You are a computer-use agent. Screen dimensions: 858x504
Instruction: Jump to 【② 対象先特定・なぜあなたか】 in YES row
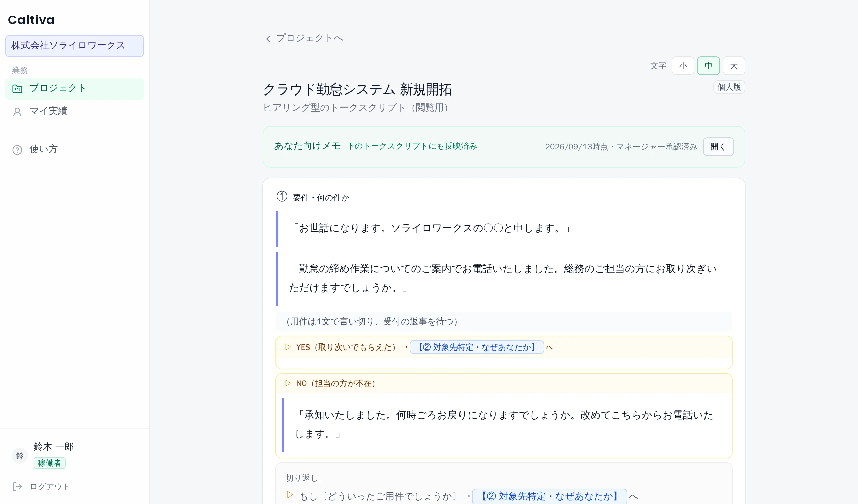tap(477, 347)
